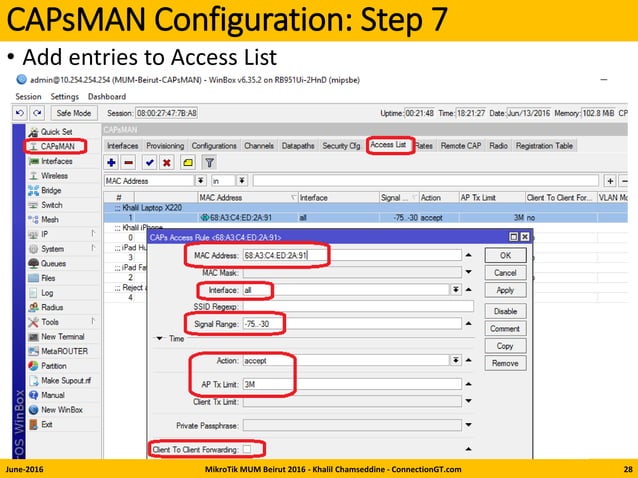The height and width of the screenshot is (478, 638).
Task: Expand Client Tx Limit field arrow
Action: (x=468, y=401)
